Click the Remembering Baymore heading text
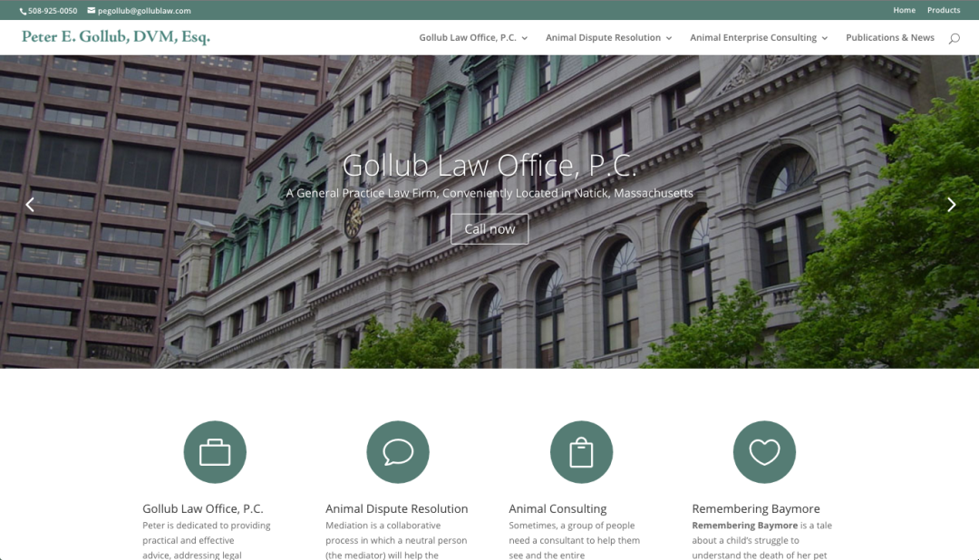The width and height of the screenshot is (979, 560). tap(755, 508)
